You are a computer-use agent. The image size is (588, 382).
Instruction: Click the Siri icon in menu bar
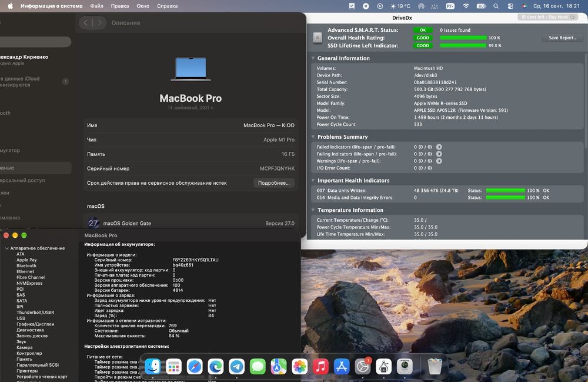click(524, 6)
